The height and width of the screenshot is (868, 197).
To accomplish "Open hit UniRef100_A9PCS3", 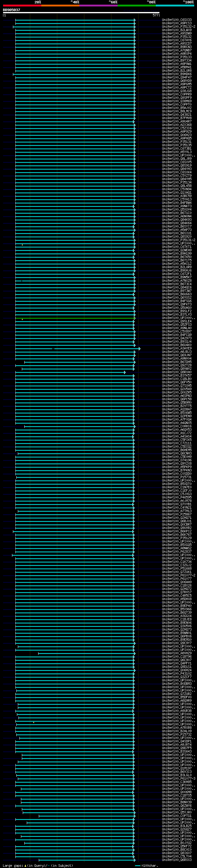I will tap(177, 23).
